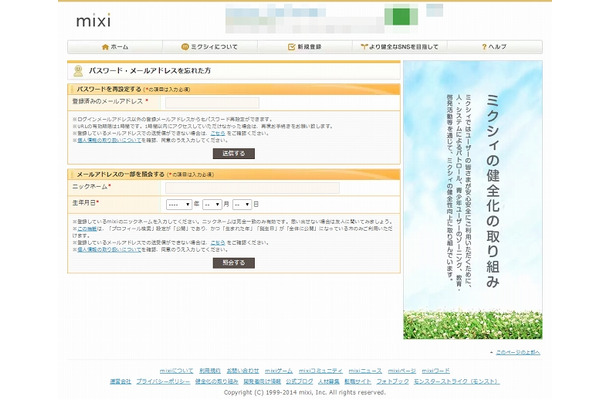Open footer link 人材募集
Screen dimensions: 610x400
coord(329,382)
